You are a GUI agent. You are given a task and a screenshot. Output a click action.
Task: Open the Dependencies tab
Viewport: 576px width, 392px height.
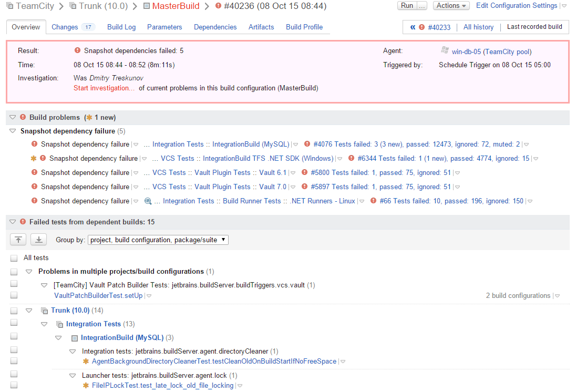215,27
